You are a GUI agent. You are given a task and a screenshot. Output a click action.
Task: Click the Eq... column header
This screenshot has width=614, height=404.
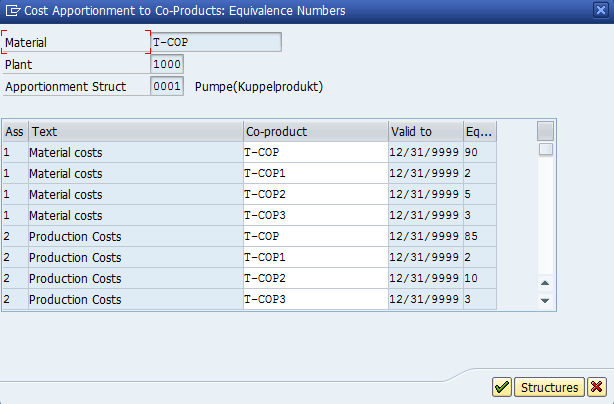tap(478, 132)
